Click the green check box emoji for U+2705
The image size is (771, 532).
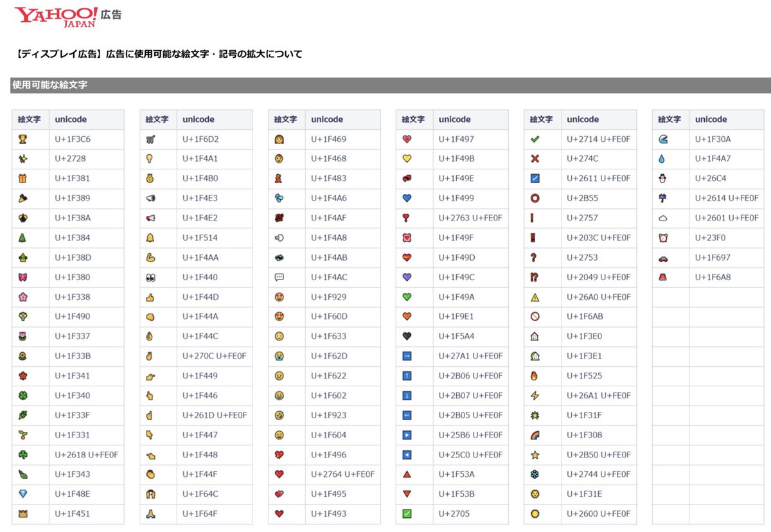tap(407, 514)
